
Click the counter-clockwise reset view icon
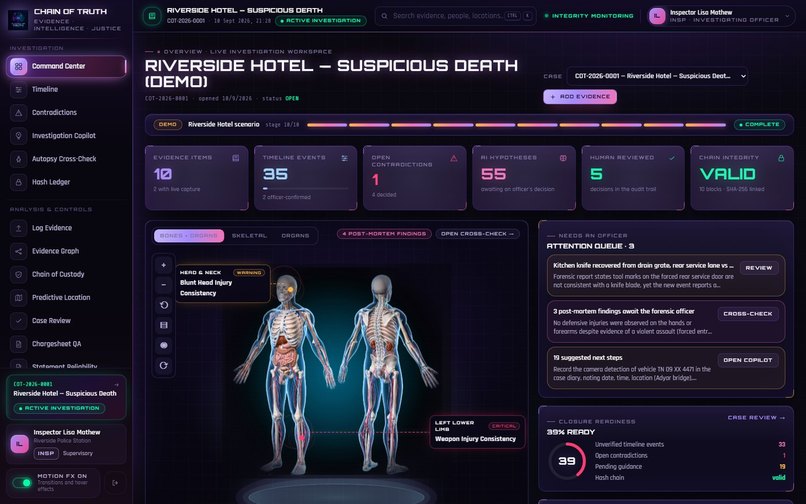163,305
